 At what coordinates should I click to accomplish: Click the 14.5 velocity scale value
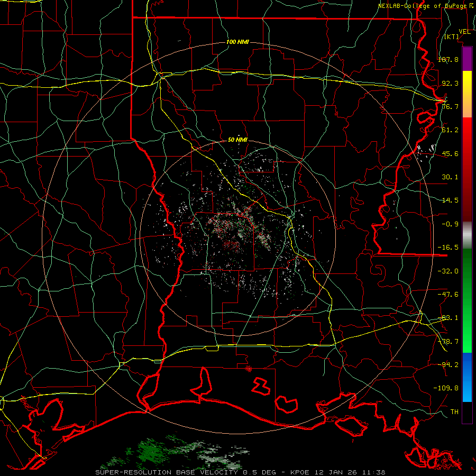point(450,200)
